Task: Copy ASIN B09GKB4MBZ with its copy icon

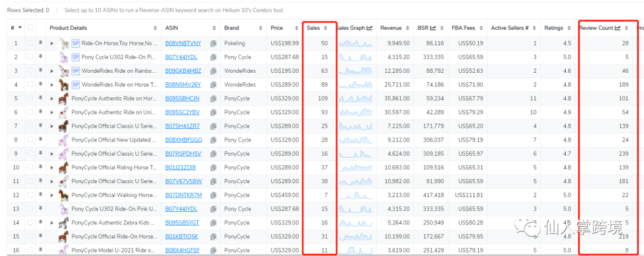Action: (x=213, y=71)
